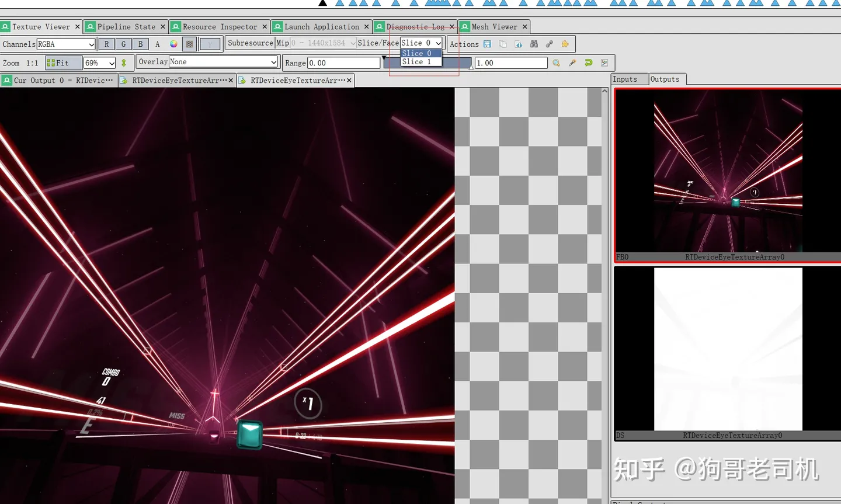Switch to the Pipeline State tab
The height and width of the screenshot is (504, 841).
(126, 27)
